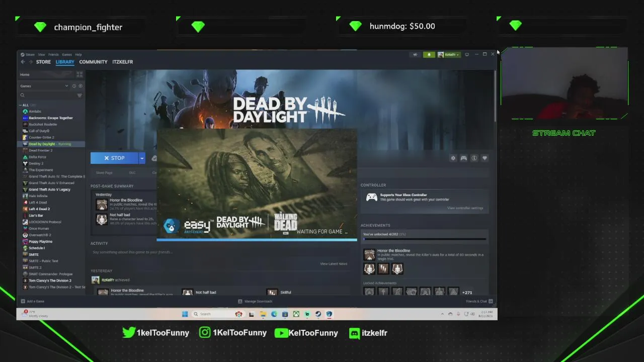Image resolution: width=644 pixels, height=362 pixels.
Task: Click the Xbox controller support icon
Action: click(371, 197)
